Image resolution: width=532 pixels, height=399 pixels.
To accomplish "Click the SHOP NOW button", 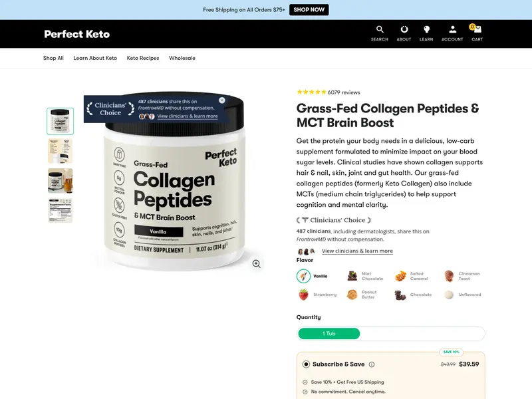I will [x=309, y=10].
